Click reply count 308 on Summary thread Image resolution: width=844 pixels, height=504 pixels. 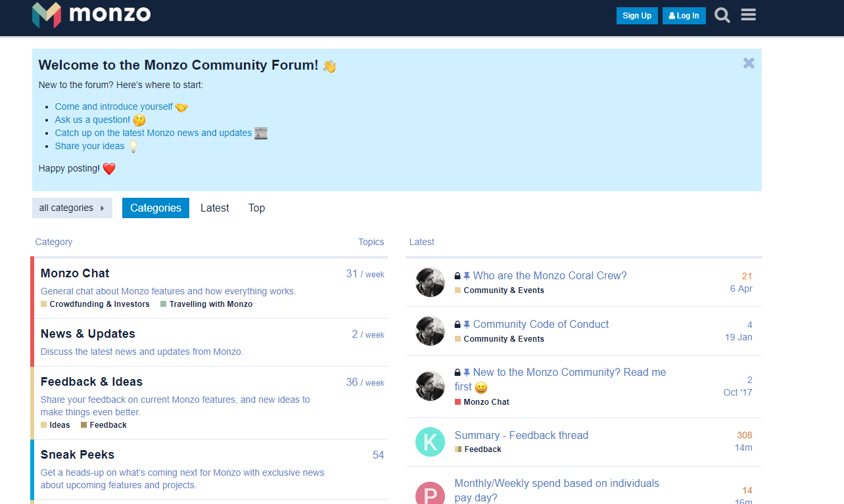[745, 435]
